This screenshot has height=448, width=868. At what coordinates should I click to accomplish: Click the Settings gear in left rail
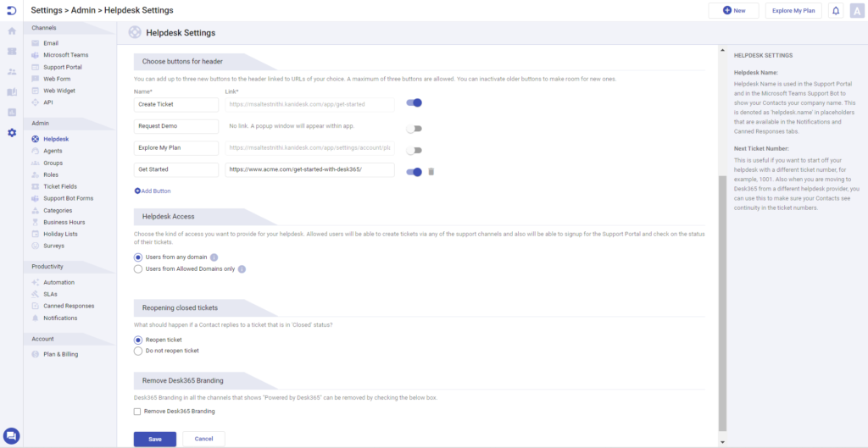click(x=12, y=133)
